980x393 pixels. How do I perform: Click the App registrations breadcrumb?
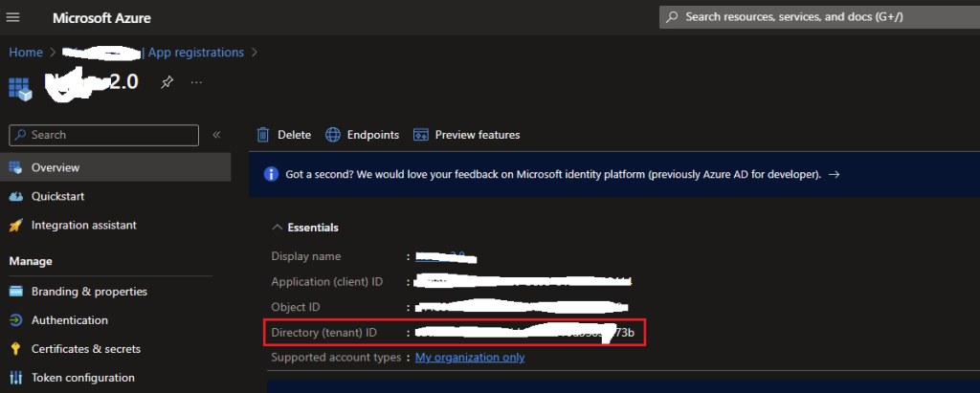pyautogui.click(x=195, y=53)
